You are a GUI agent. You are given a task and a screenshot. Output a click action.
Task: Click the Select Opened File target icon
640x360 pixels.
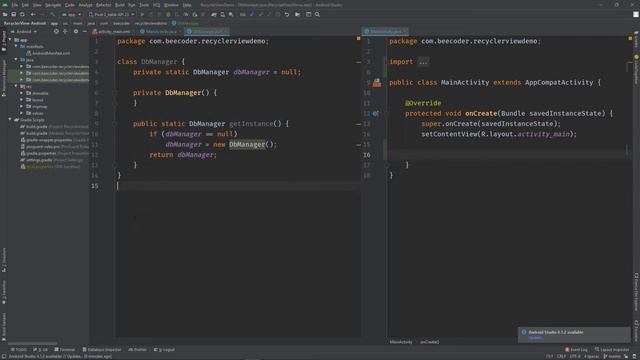pos(56,31)
